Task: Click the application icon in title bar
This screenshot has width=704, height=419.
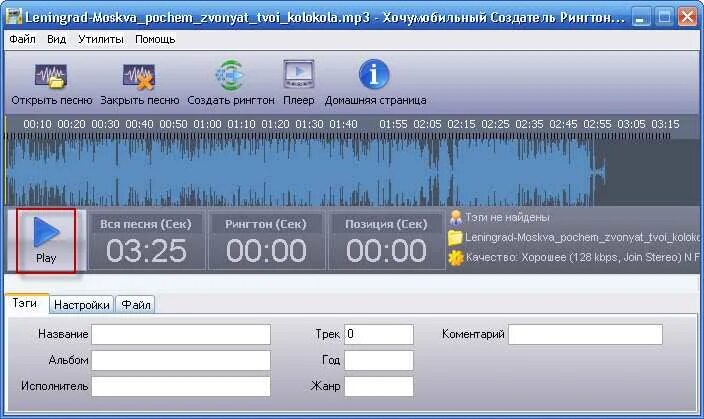Action: pyautogui.click(x=13, y=17)
